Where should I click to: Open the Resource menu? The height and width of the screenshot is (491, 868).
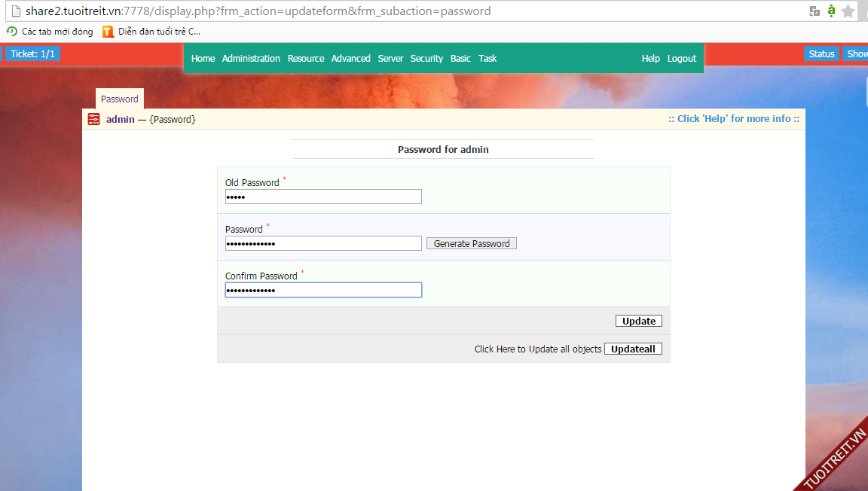306,59
